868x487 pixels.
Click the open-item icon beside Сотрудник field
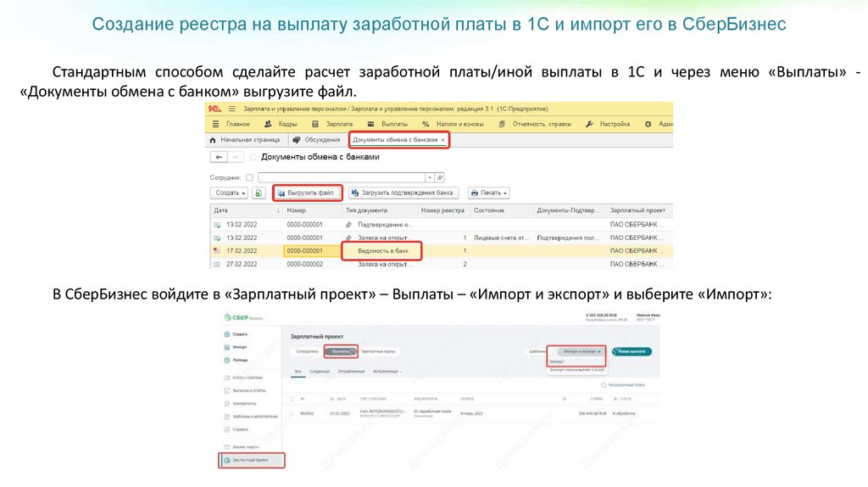(440, 178)
